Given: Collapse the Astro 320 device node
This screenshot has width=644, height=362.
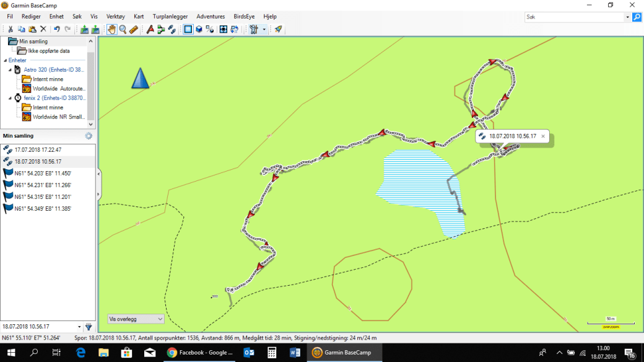Looking at the screenshot, I should click(11, 70).
